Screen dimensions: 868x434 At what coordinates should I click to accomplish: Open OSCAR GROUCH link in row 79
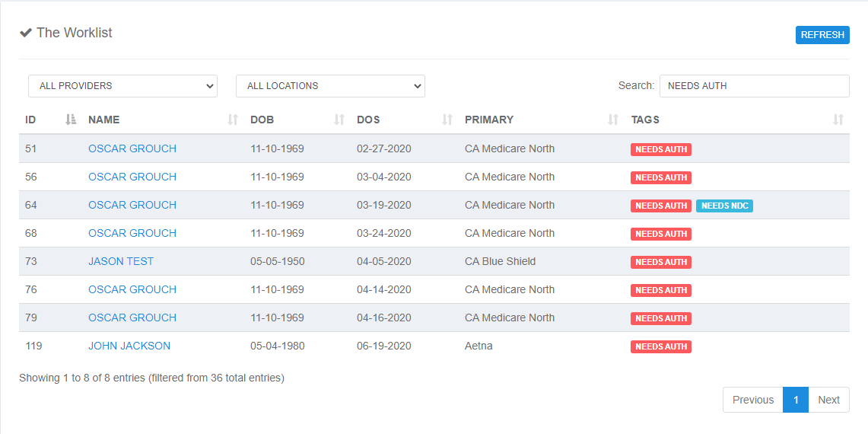point(132,318)
